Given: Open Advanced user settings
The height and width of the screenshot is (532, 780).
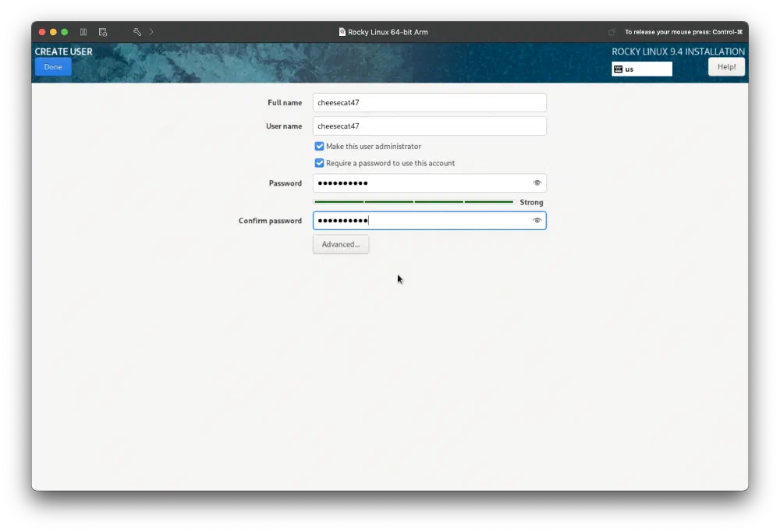Looking at the screenshot, I should [x=340, y=244].
